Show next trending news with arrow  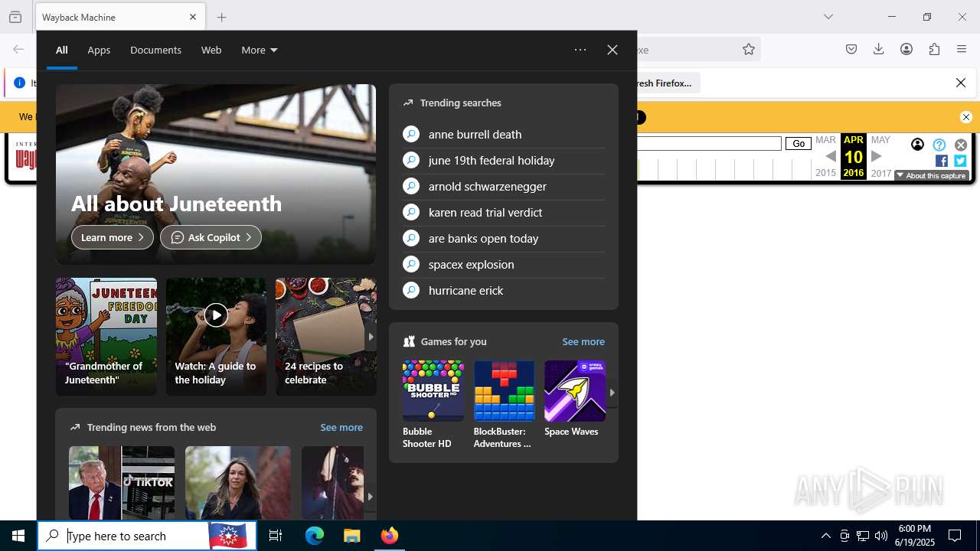(370, 497)
